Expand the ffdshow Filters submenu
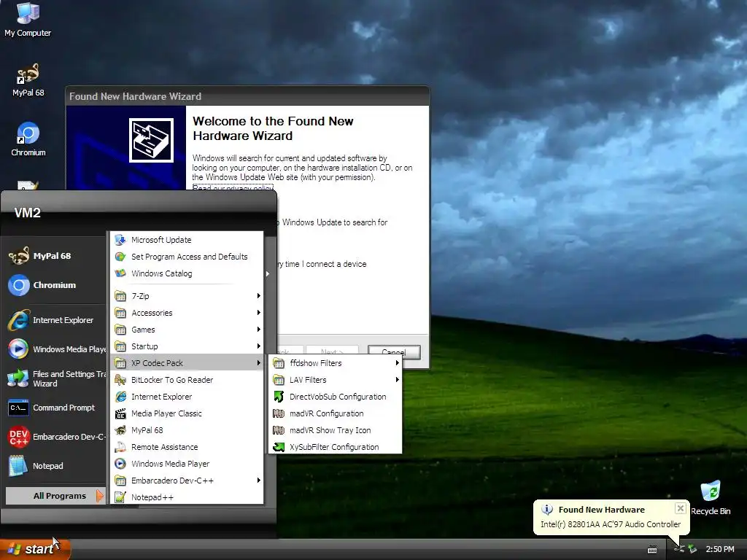747x560 pixels. tap(336, 363)
